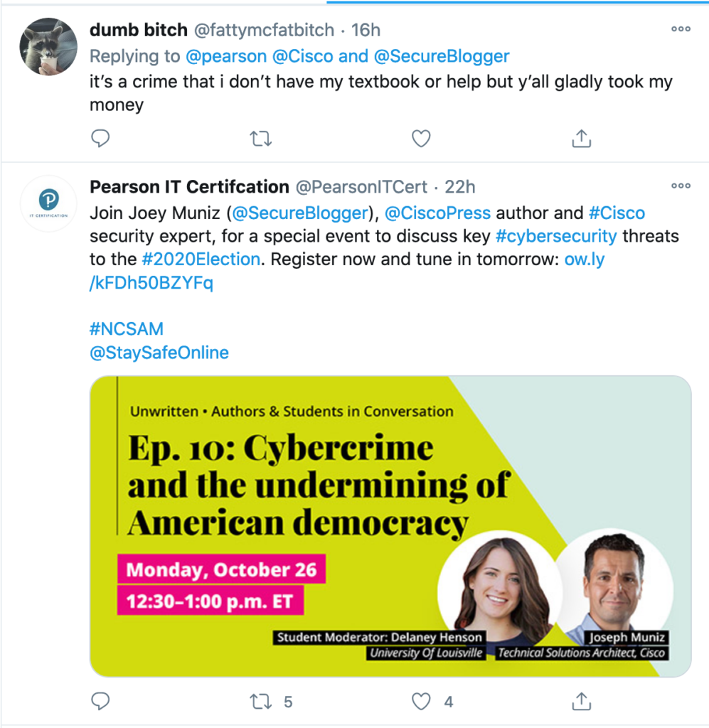Share the Pearson IT Certification tweet
This screenshot has width=709, height=728.
pos(582,702)
